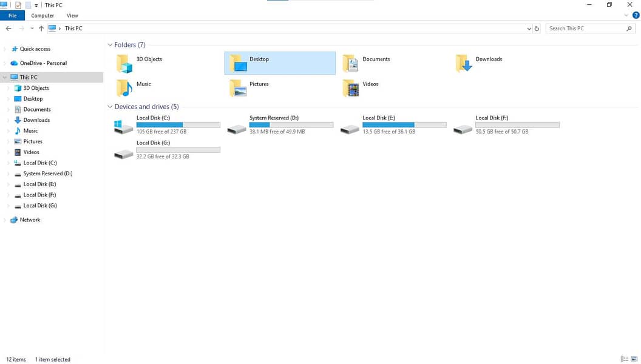Screen dimensions: 641x364
Task: Select Desktop in the navigation pane
Action: [33, 98]
